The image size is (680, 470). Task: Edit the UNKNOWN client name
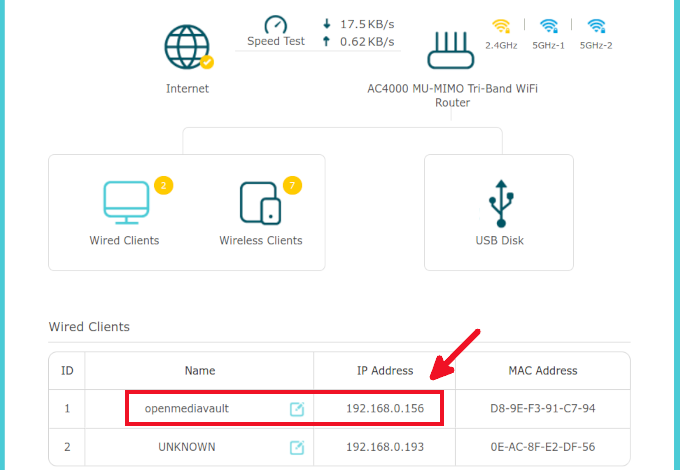pos(297,447)
